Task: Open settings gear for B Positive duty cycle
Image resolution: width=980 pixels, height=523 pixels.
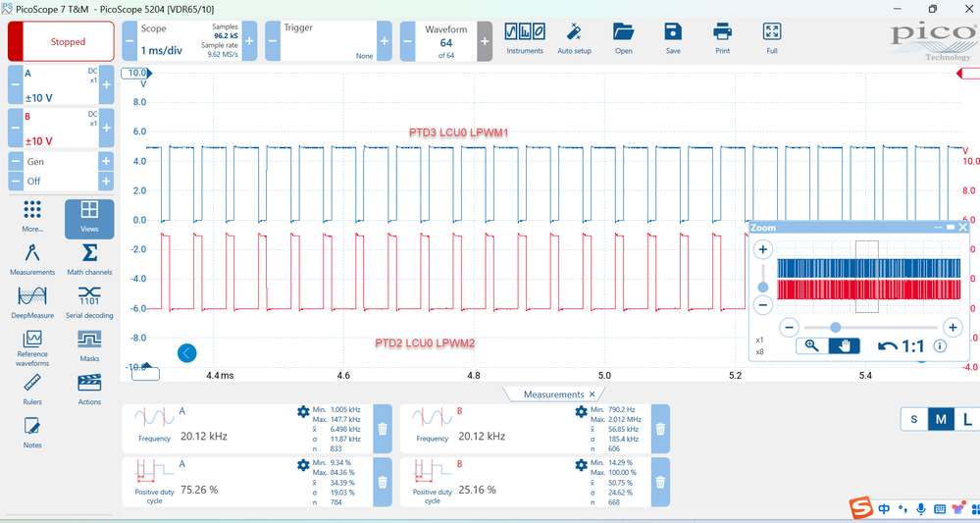Action: pyautogui.click(x=582, y=465)
